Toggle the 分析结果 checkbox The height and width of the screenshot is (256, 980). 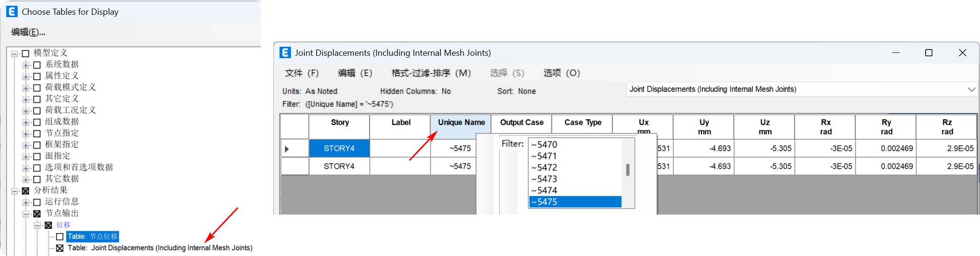(x=26, y=191)
